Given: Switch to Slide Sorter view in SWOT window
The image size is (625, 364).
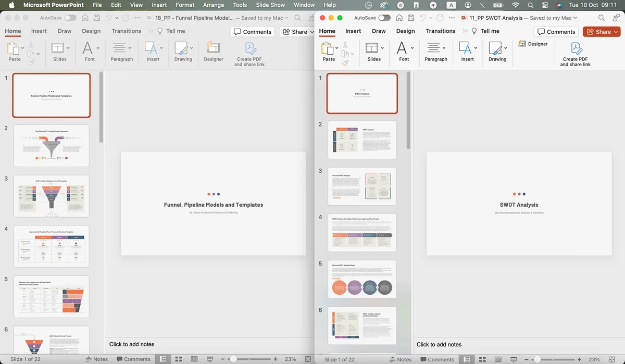Looking at the screenshot, I should pyautogui.click(x=483, y=359).
